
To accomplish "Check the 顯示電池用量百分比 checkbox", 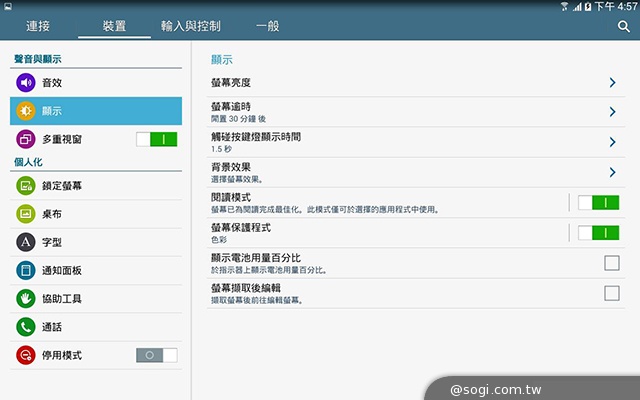I will (x=612, y=263).
